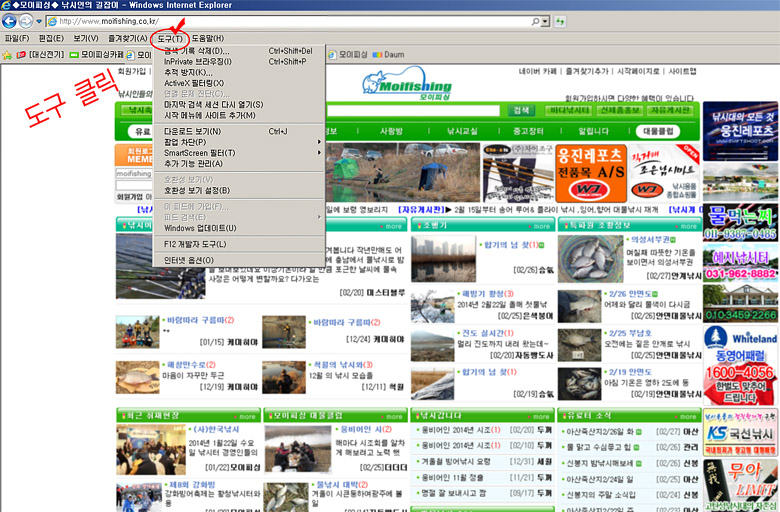Image resolution: width=780 pixels, height=512 pixels.
Task: Click the 물먹는찌 side banner
Action: [740, 222]
